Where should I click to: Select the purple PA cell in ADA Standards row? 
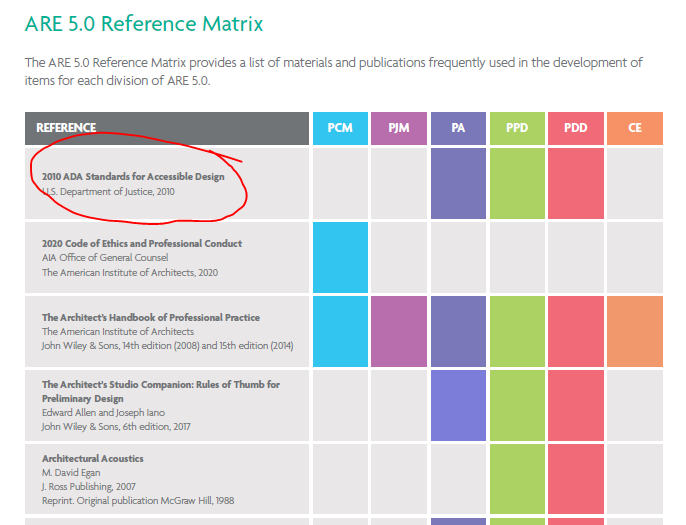click(458, 183)
